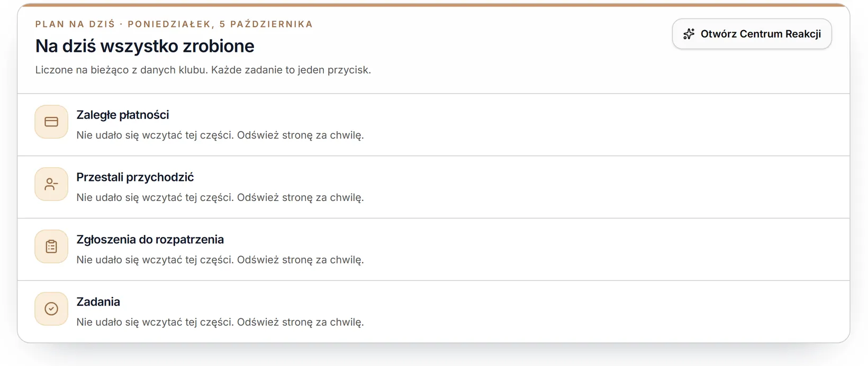Click the credit card icon for Zaległe płatności
This screenshot has width=868, height=366.
[x=51, y=122]
